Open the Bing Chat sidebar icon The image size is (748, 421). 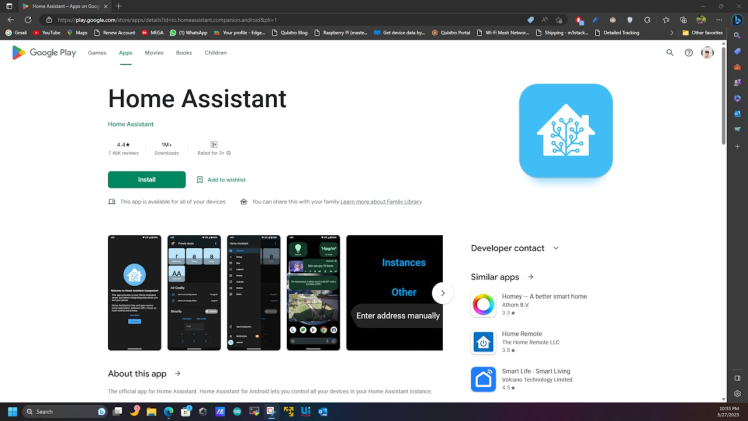(738, 20)
